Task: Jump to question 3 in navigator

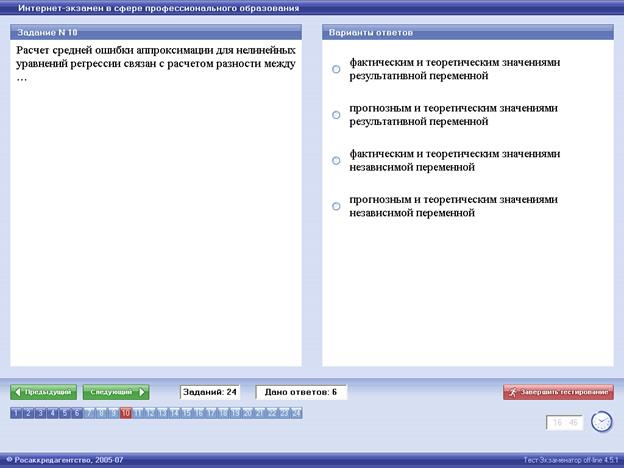Action: [41, 413]
